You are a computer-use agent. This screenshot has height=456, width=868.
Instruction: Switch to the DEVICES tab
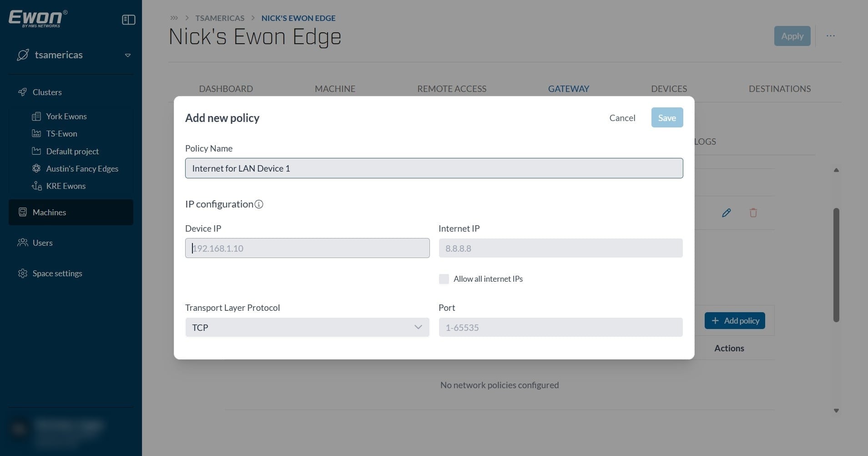[669, 89]
